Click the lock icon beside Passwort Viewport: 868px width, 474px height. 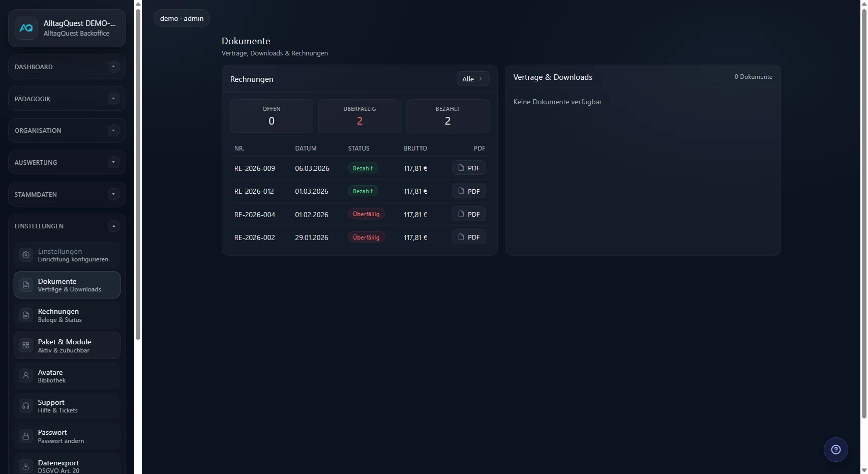[x=26, y=436]
